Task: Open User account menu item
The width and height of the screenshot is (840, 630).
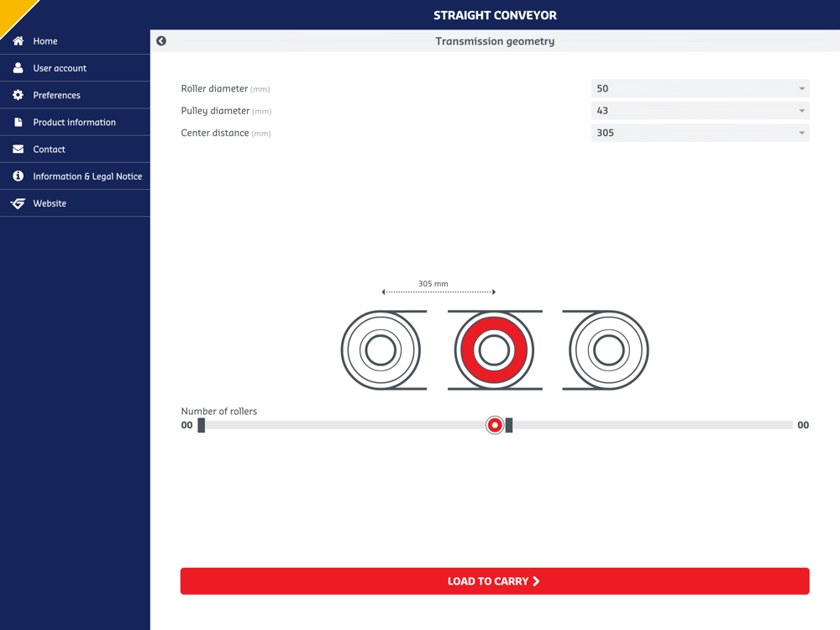Action: pyautogui.click(x=75, y=68)
